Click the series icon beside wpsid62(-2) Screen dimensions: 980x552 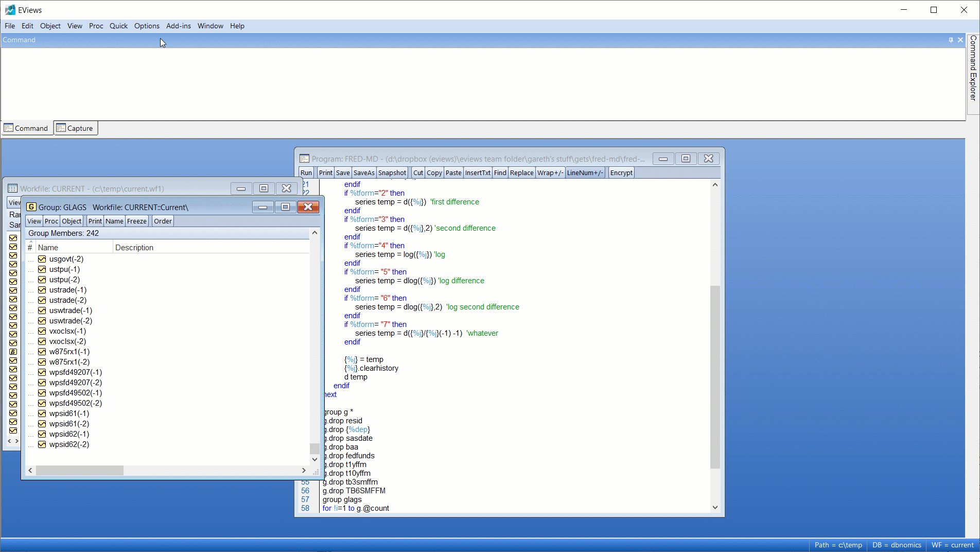42,444
